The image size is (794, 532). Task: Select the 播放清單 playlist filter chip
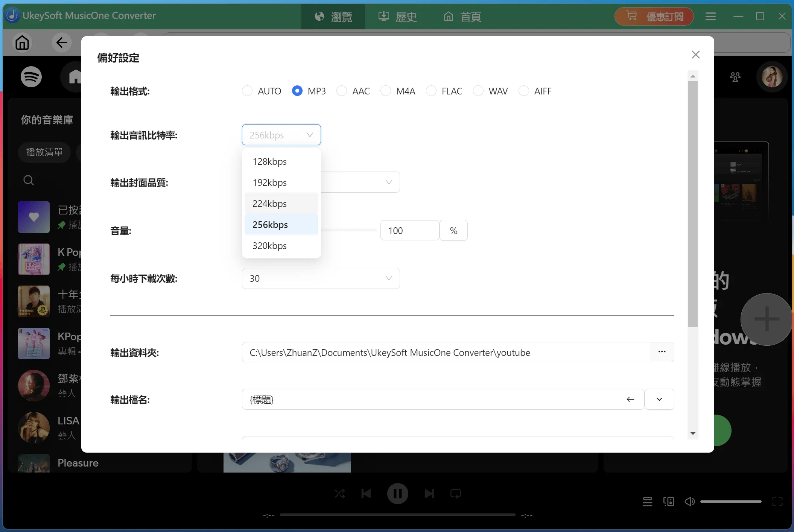tap(44, 152)
